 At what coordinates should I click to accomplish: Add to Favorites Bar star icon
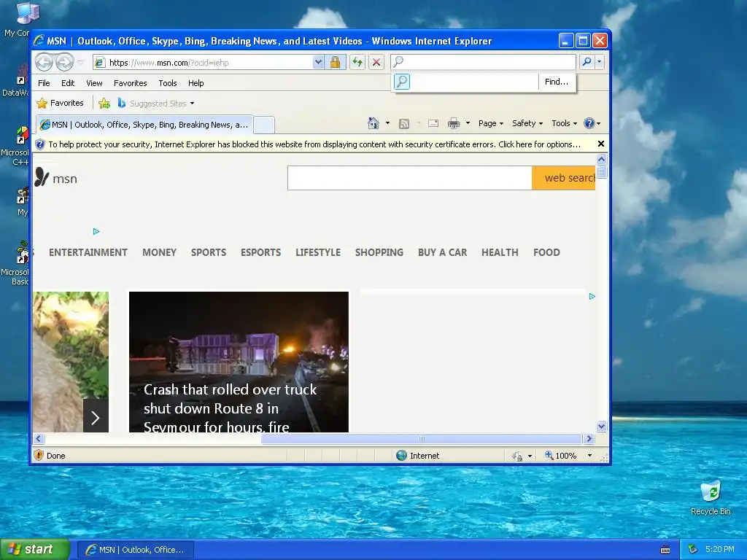pyautogui.click(x=104, y=103)
